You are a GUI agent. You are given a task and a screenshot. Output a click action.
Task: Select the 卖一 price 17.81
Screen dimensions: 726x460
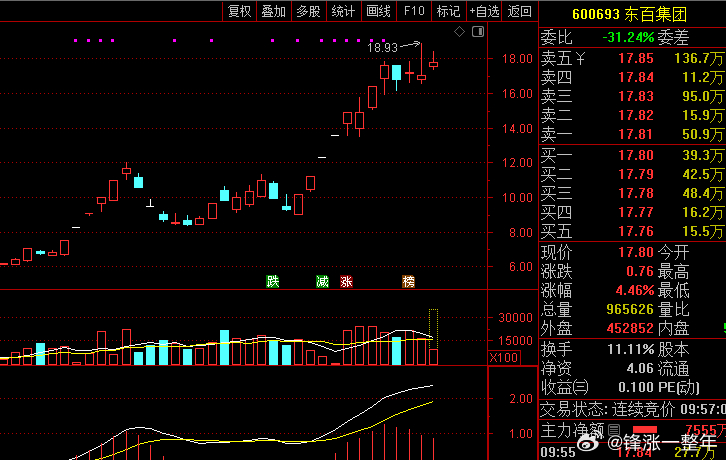(x=636, y=134)
